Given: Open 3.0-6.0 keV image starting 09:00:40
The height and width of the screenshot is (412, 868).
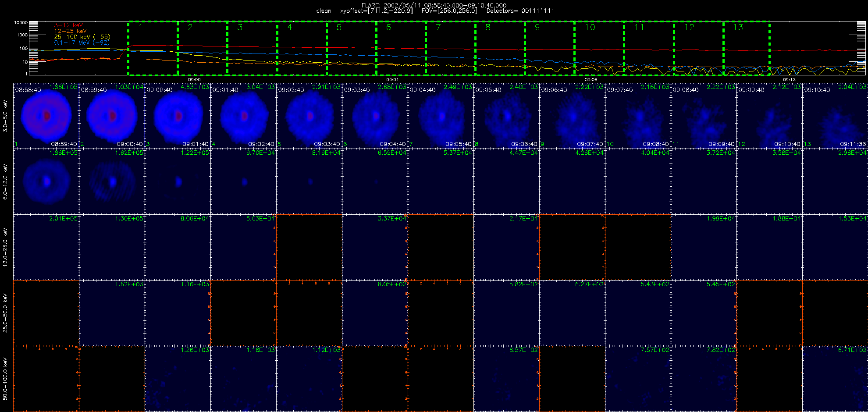Looking at the screenshot, I should click(x=178, y=116).
